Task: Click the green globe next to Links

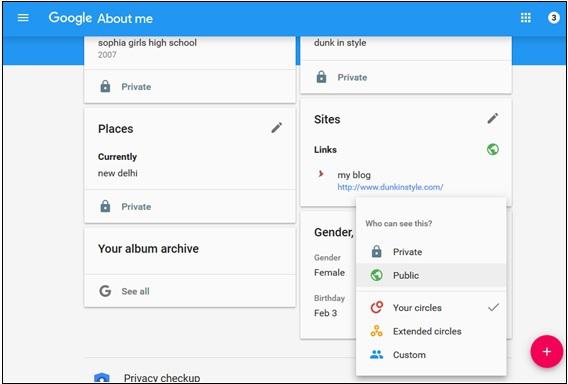Action: (493, 149)
